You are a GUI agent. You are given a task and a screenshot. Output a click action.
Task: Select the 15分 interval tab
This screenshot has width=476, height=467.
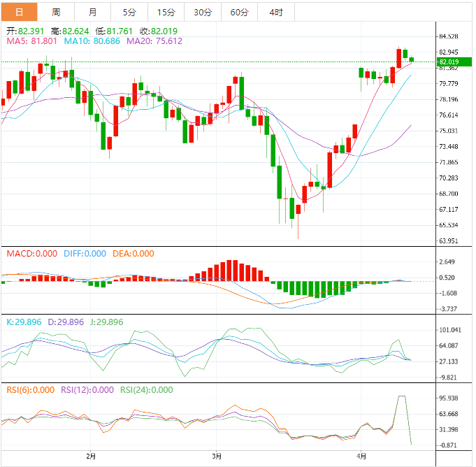click(166, 12)
